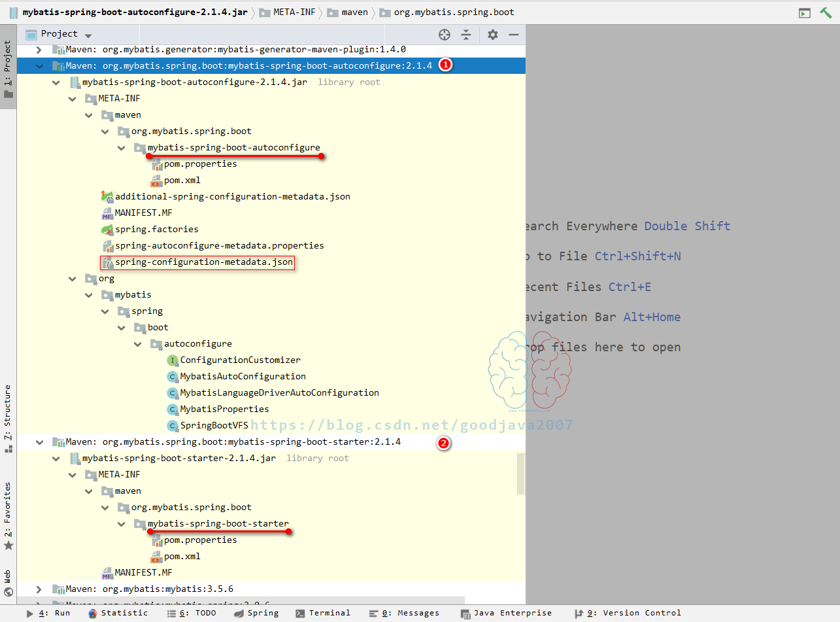Screen dimensions: 840x622
Task: Open the 0: Messages tool window
Action: click(404, 613)
